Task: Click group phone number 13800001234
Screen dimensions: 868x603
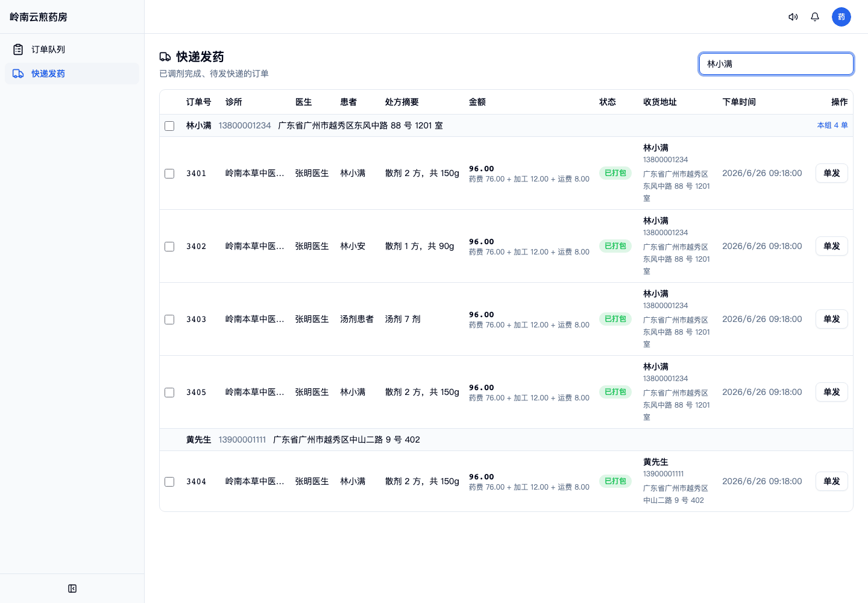Action: click(x=245, y=125)
